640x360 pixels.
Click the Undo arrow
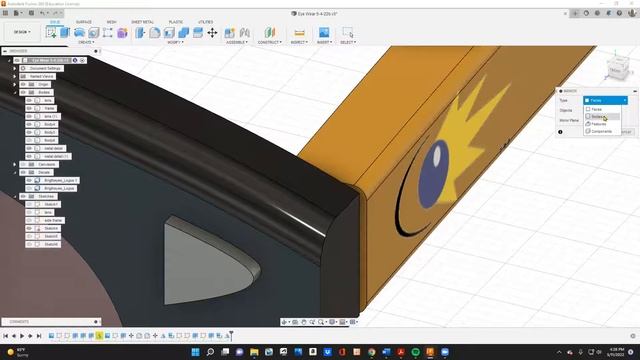(42, 13)
